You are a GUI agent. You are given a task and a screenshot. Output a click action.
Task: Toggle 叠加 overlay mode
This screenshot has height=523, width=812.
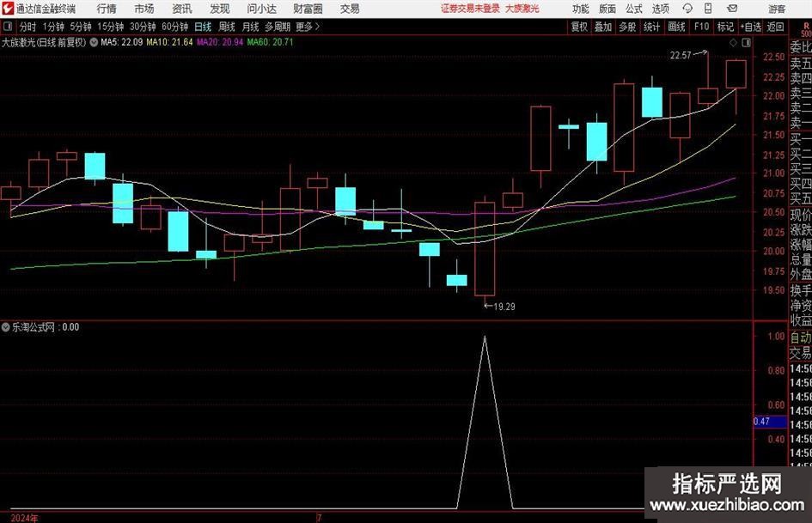coord(603,27)
